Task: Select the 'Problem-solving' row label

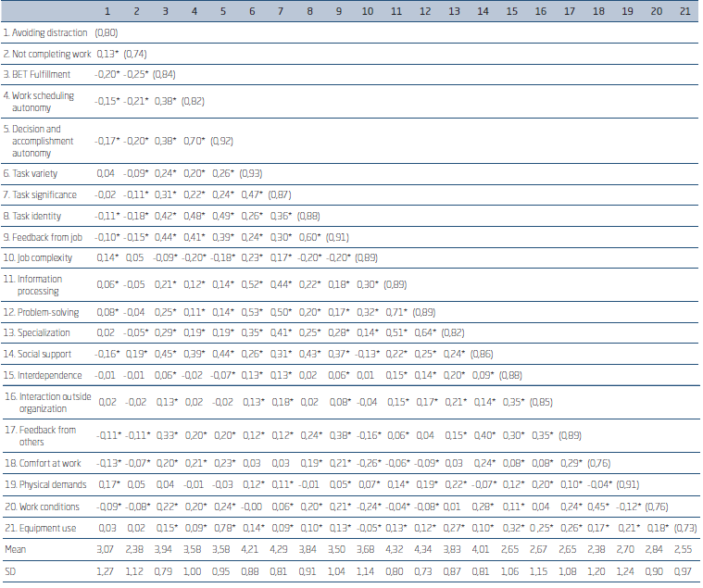Action: tap(37, 312)
